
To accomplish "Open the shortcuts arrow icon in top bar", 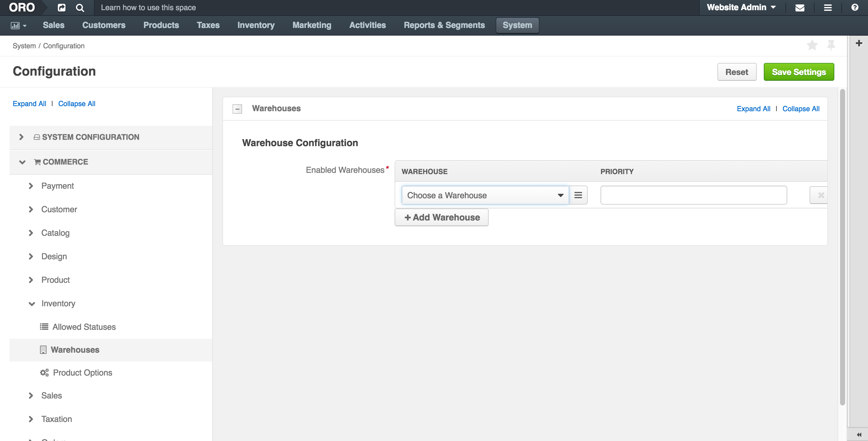I will click(x=62, y=7).
